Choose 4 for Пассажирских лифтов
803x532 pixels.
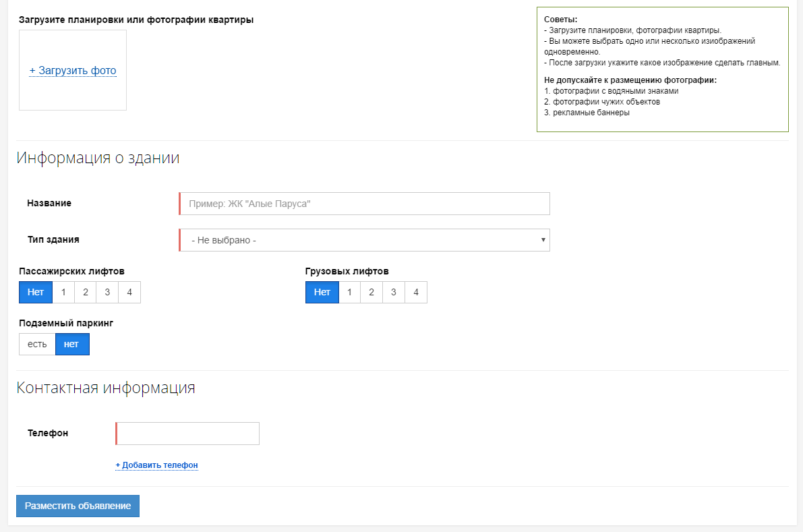(129, 293)
